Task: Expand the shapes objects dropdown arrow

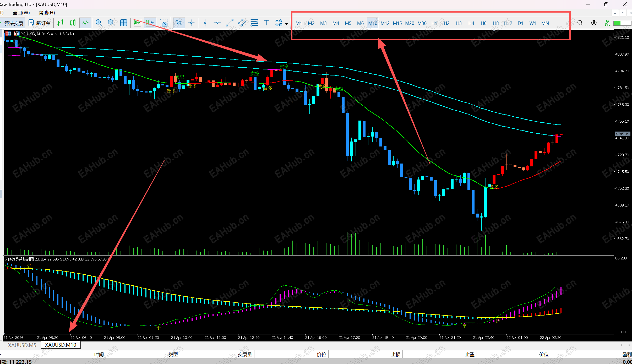Action: [x=286, y=24]
